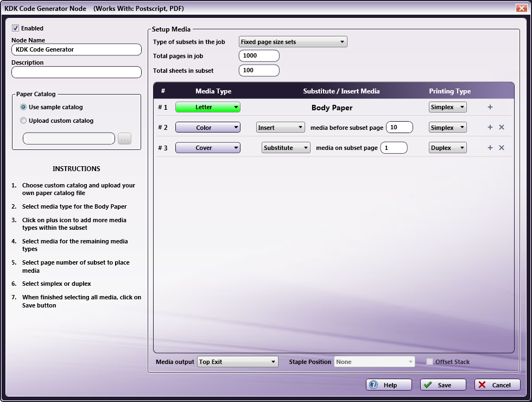Open the Cover media type dropdown

click(207, 148)
